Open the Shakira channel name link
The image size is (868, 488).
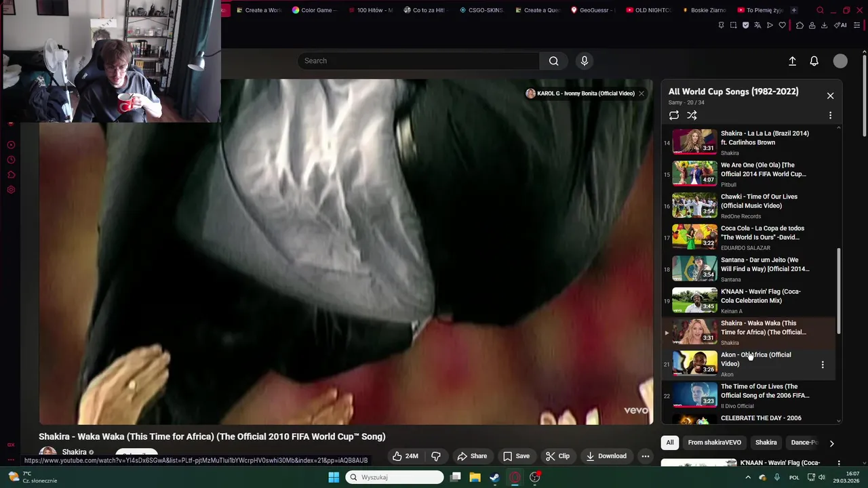[x=74, y=452]
